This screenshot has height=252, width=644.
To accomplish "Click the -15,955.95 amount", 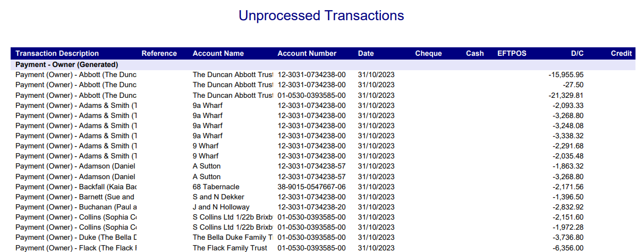I will (566, 75).
